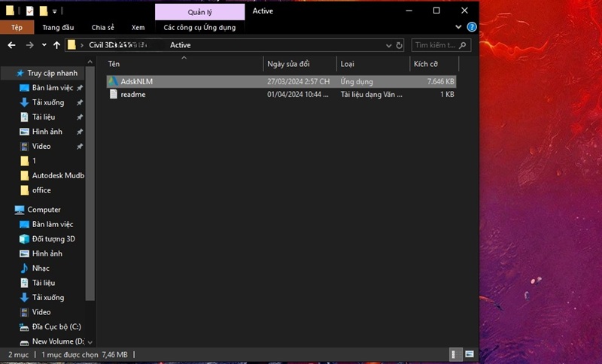Open the Tệp menu

point(17,28)
